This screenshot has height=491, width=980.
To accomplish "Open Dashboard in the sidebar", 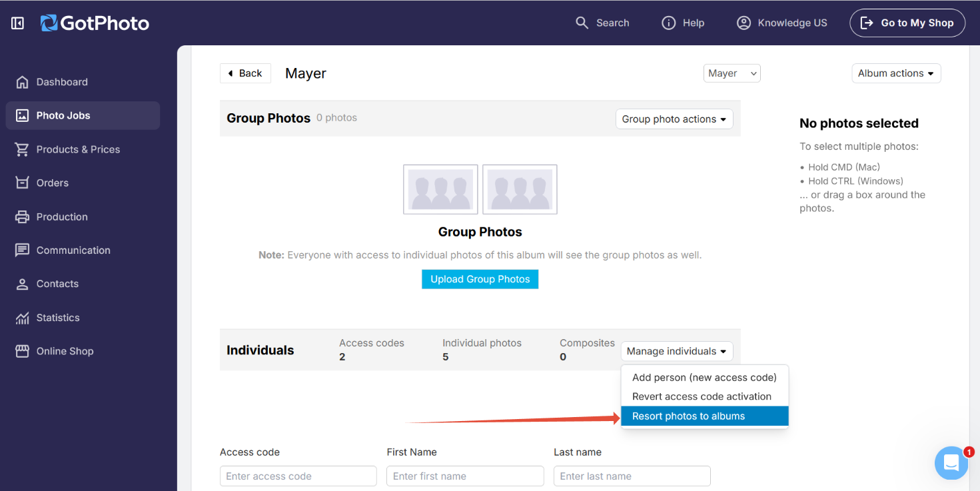I will click(83, 82).
